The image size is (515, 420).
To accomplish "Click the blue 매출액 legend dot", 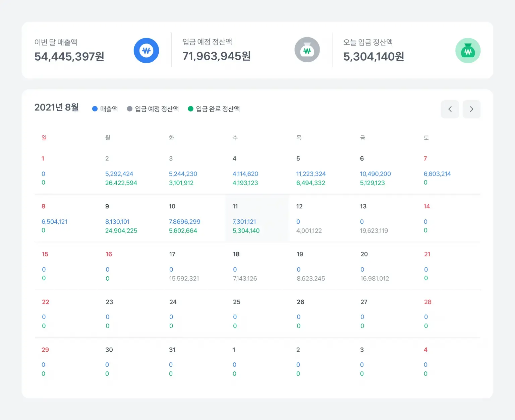I will click(95, 109).
